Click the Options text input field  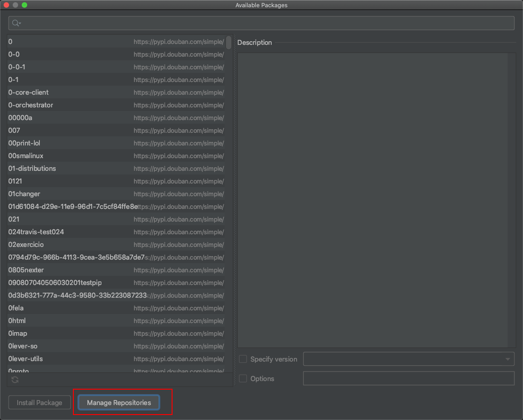pos(408,378)
